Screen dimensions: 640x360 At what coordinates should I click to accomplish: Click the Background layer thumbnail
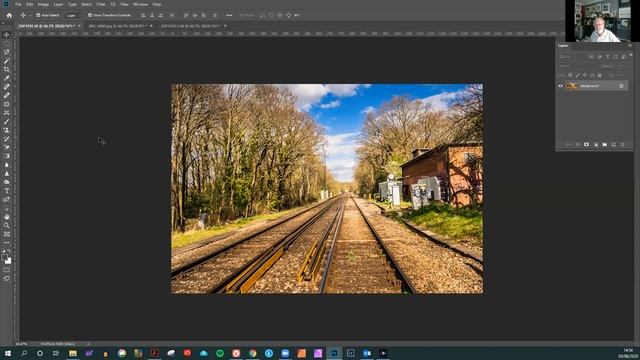571,86
